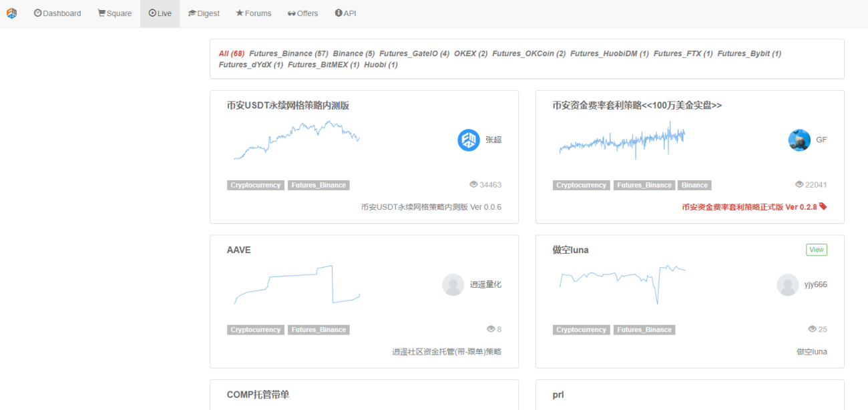This screenshot has height=410, width=868.
Task: Click the eye views icon showing 22041
Action: [x=799, y=184]
